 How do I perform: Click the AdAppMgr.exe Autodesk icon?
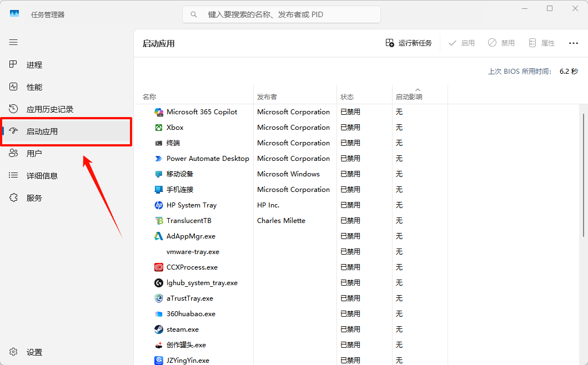click(x=159, y=236)
